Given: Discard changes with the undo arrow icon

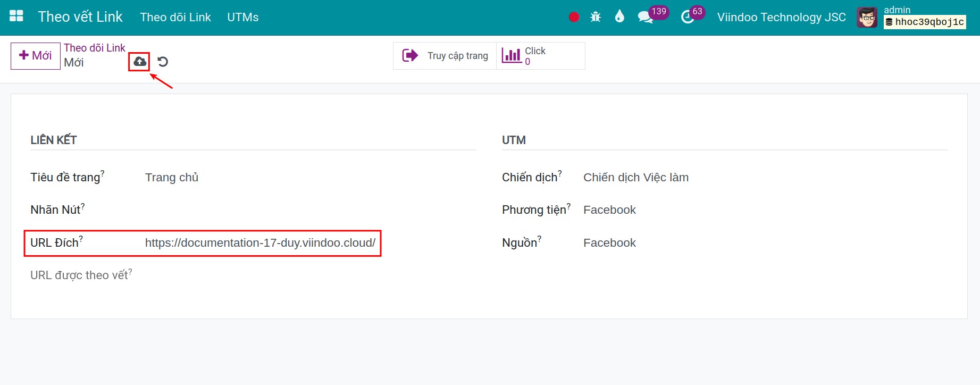Looking at the screenshot, I should tap(163, 62).
